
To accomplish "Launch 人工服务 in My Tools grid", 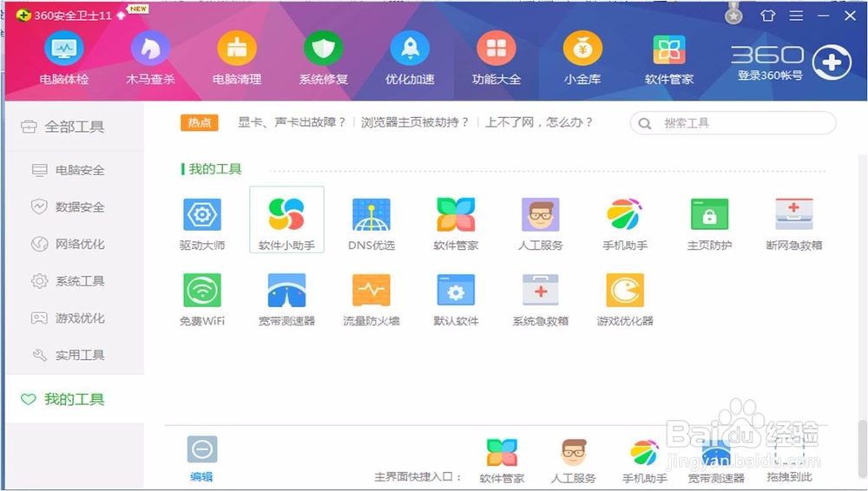I will (540, 224).
